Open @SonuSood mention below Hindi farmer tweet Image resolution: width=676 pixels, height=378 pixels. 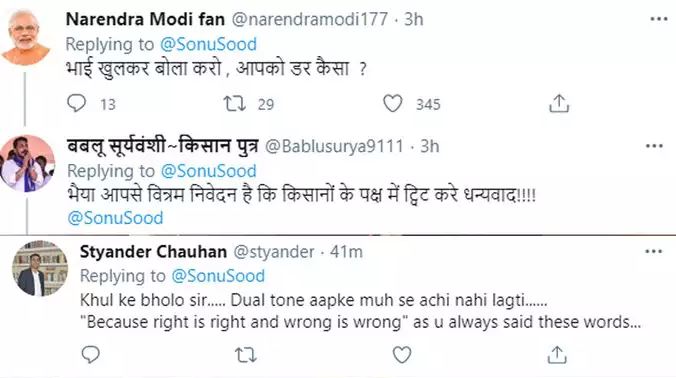click(115, 218)
